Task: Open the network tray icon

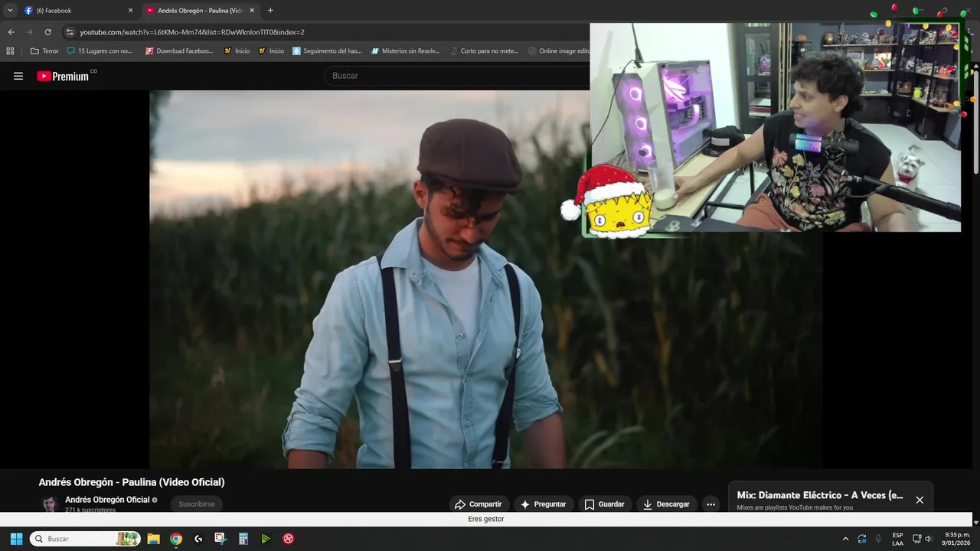Action: [x=916, y=539]
